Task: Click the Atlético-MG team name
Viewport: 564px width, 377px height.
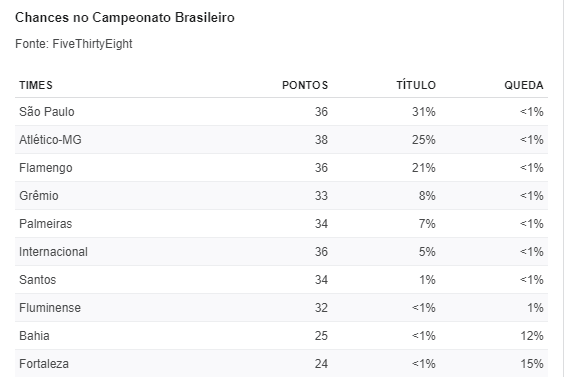Action: click(x=50, y=140)
